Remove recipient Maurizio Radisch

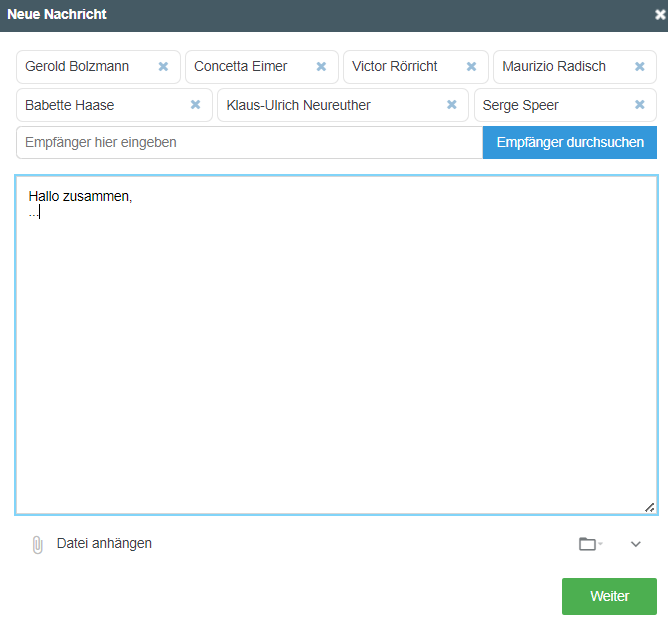tap(639, 66)
